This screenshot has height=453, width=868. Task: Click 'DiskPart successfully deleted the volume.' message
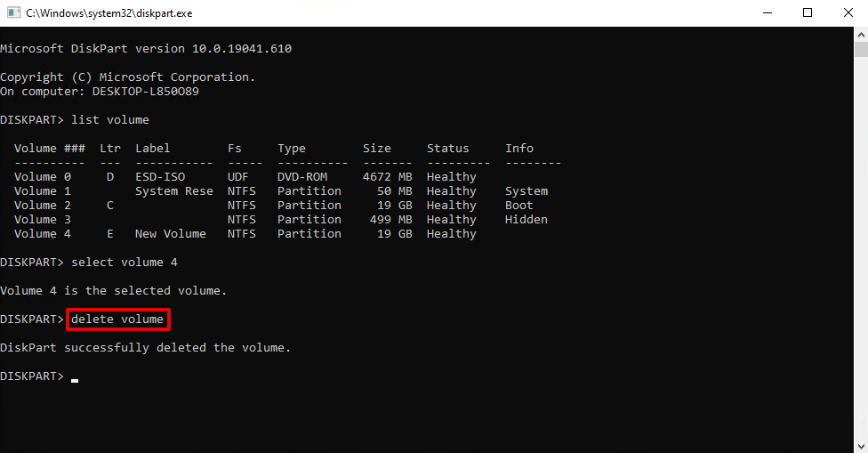146,348
